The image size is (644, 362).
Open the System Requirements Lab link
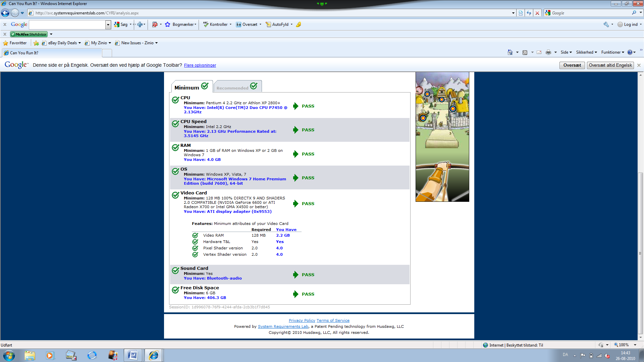coord(283,326)
